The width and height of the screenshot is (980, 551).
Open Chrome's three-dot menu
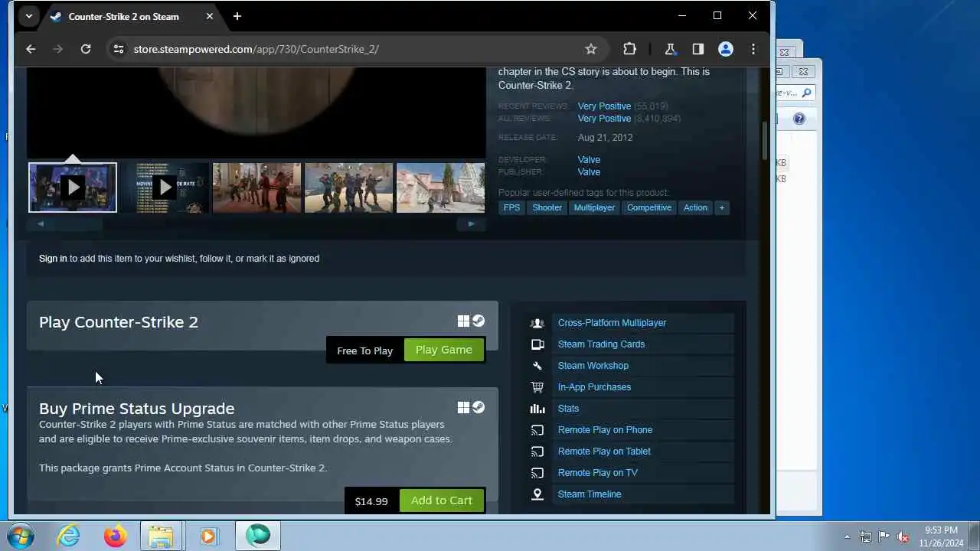click(753, 49)
